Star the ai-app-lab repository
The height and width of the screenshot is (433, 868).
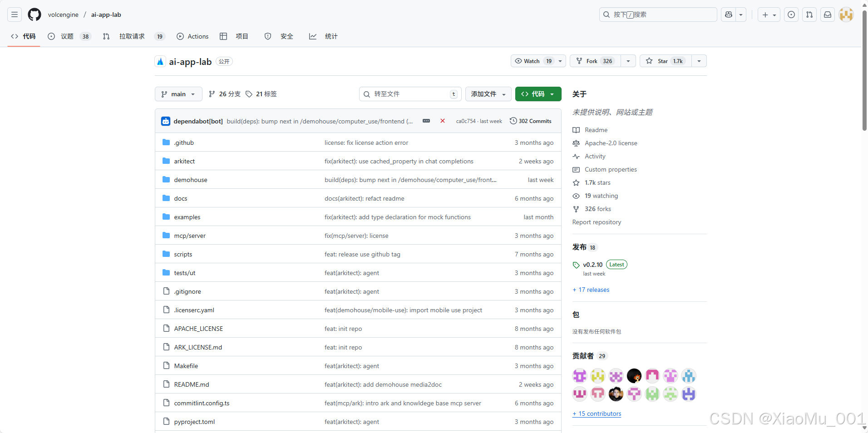[x=666, y=61]
